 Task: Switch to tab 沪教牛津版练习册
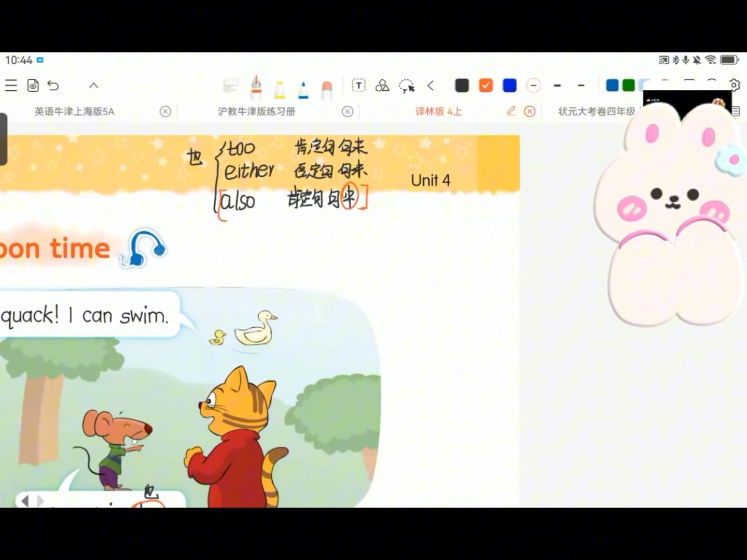coord(256,111)
